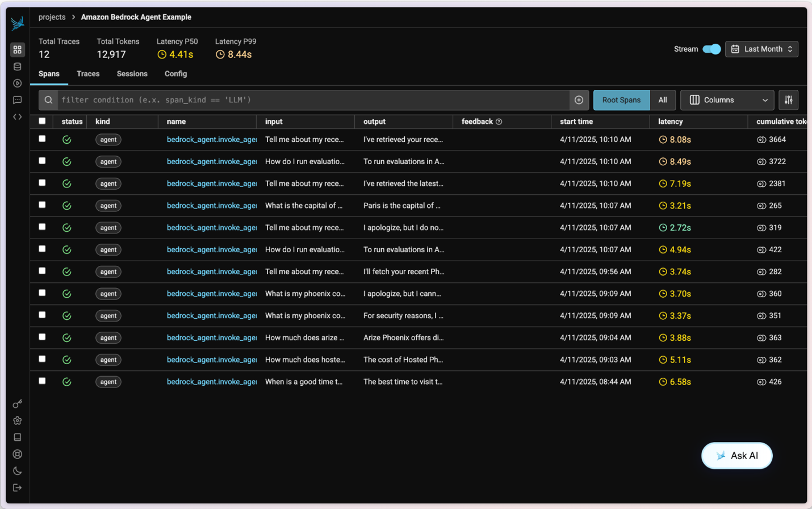
Task: Open the Playground play-circle sidebar icon
Action: pos(18,83)
